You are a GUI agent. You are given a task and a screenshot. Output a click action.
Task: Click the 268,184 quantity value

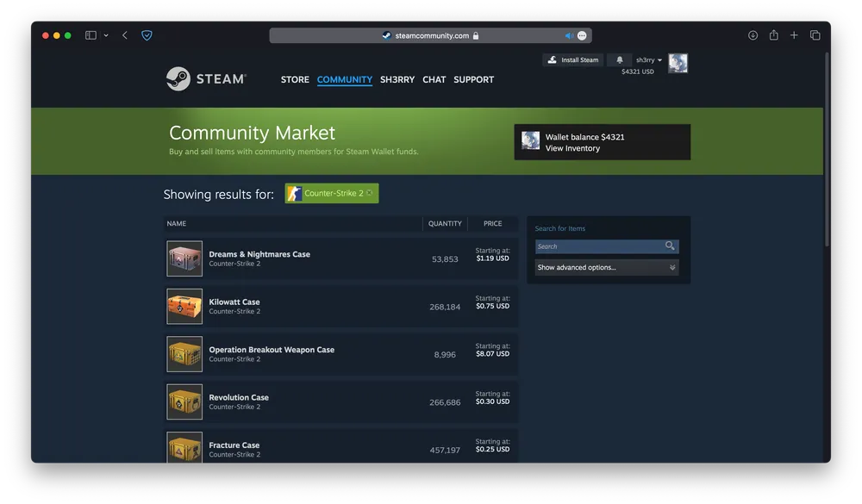tap(445, 307)
